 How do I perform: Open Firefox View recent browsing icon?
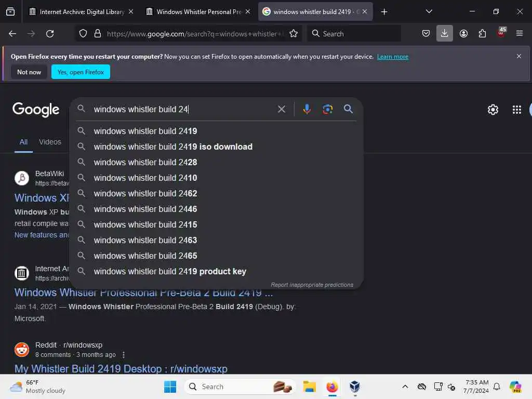10,11
